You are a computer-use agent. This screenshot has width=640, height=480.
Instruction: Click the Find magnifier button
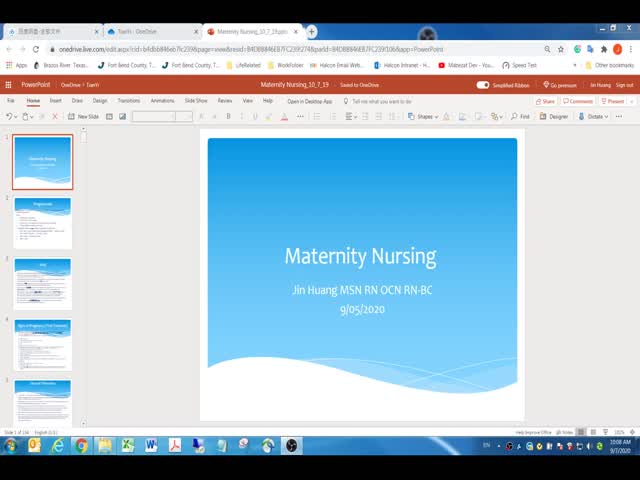click(520, 117)
